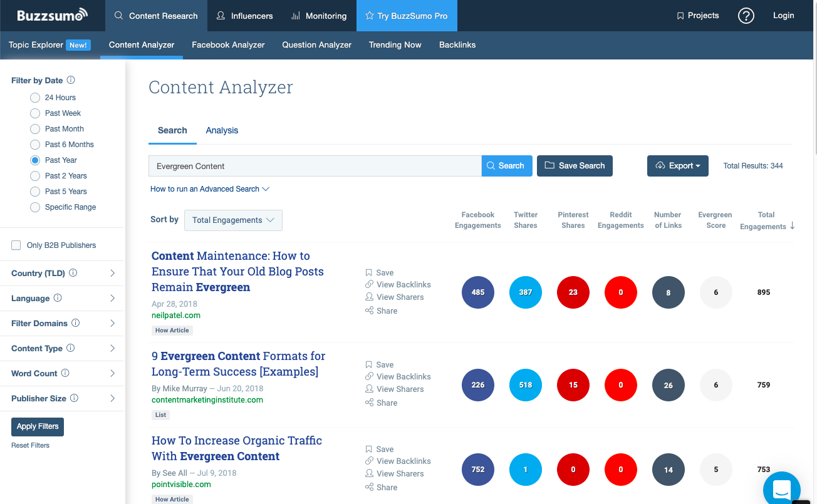
Task: Click Try BuzzSumo Pro star button
Action: click(407, 16)
